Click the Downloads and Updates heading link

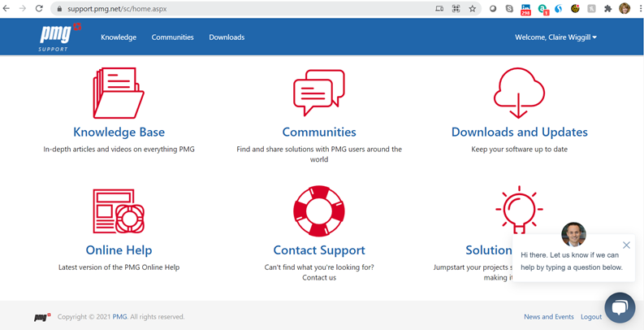(520, 132)
